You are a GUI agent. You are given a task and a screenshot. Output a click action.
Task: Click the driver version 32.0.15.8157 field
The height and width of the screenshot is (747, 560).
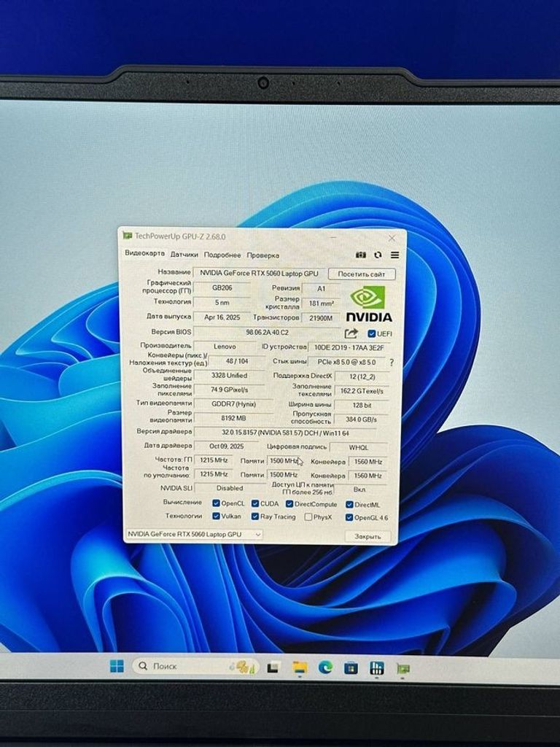click(285, 433)
